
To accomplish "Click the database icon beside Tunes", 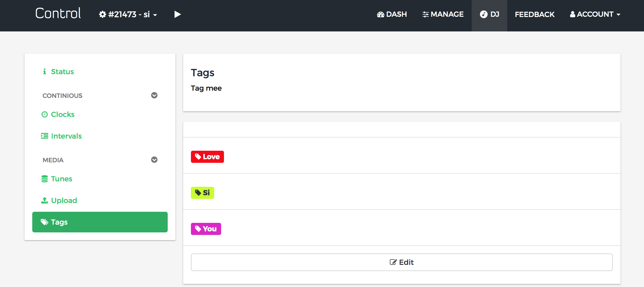I will (45, 179).
